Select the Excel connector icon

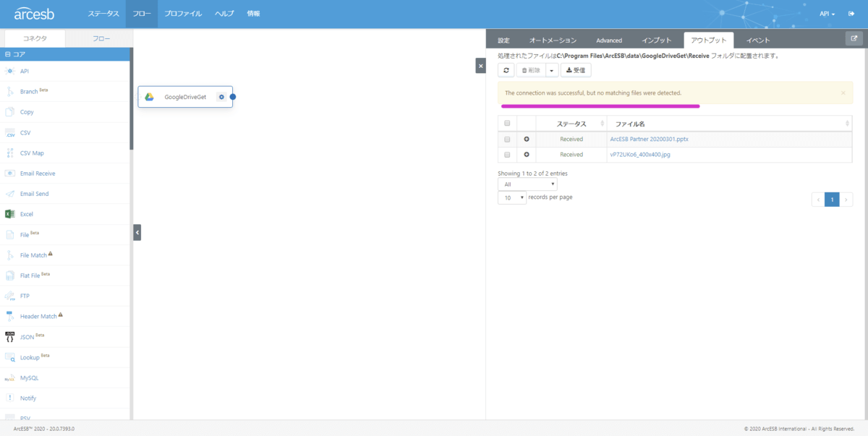pyautogui.click(x=10, y=214)
